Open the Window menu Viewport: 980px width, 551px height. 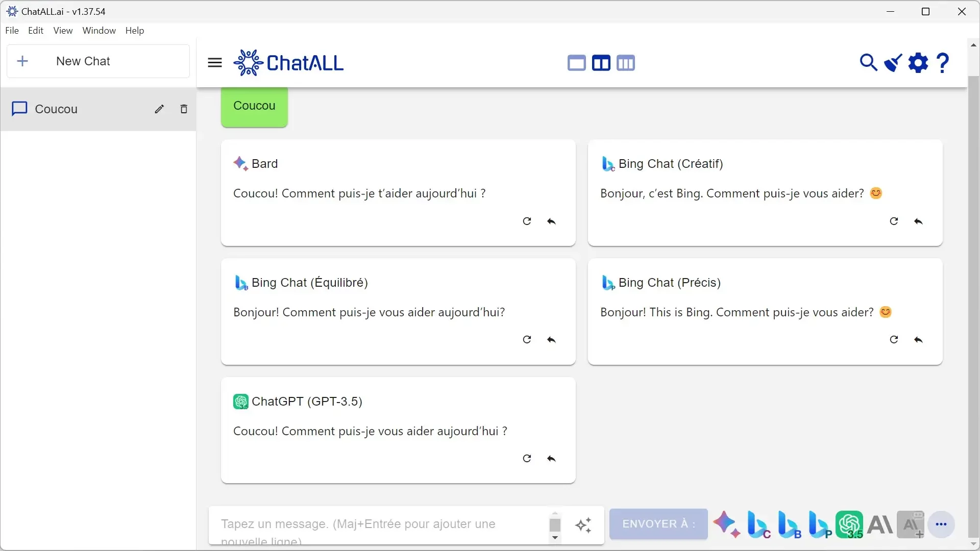coord(99,30)
